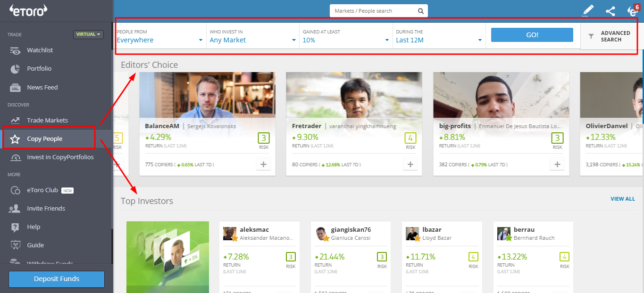Click the Trade Markets chart icon
Screen dimensions: 644x293
tap(15, 121)
